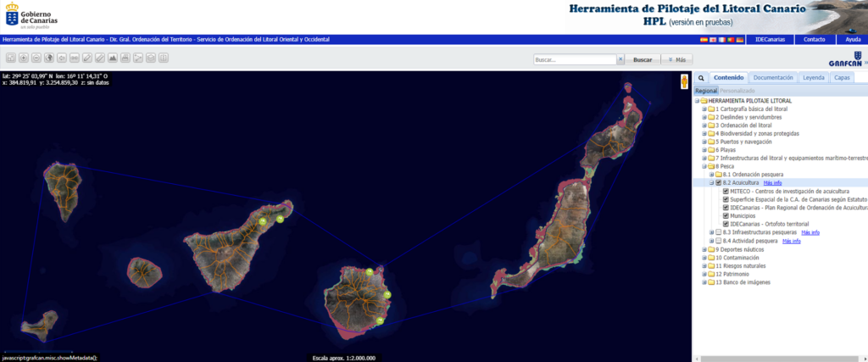
Task: Expand 5 Puertos y navegación folder
Action: [x=704, y=142]
